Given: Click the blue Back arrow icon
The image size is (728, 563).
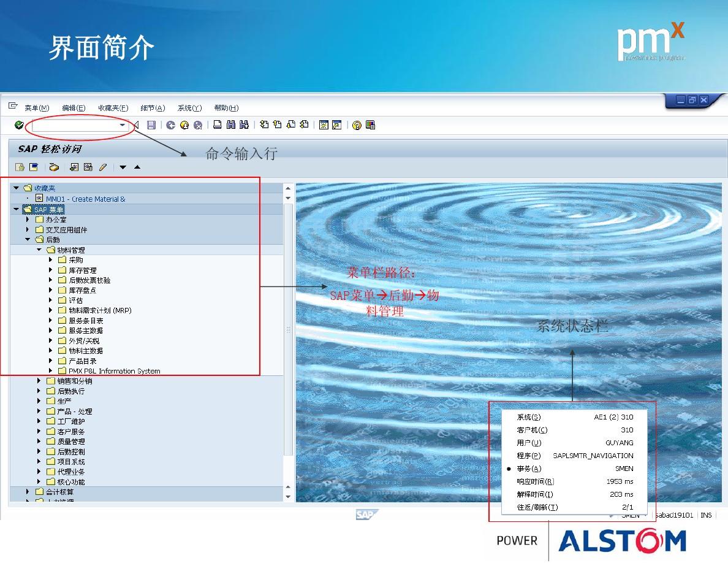Looking at the screenshot, I should (x=171, y=125).
